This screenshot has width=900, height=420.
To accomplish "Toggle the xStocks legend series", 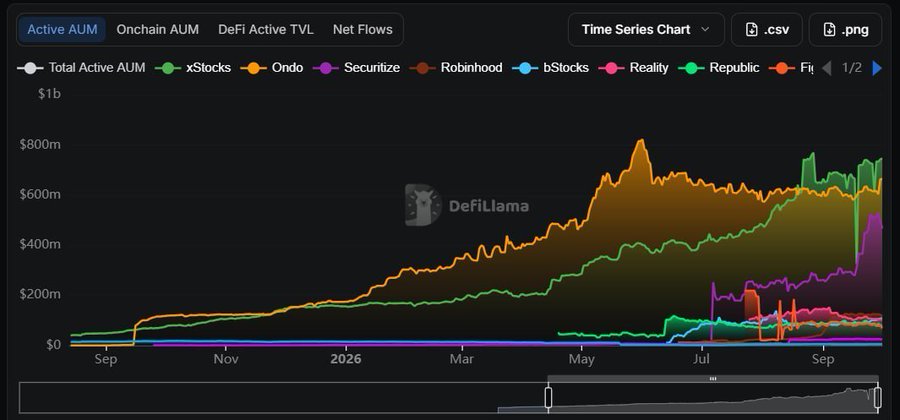I will 193,68.
